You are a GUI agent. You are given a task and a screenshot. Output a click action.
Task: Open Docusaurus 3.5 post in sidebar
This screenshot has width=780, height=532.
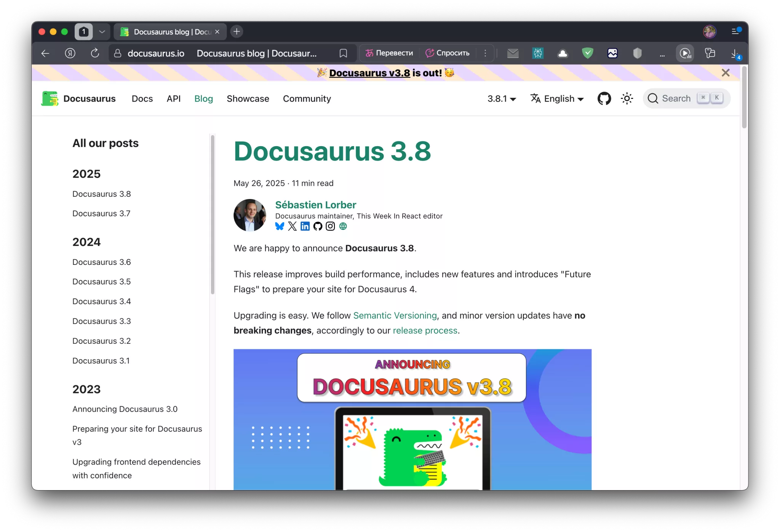pos(102,282)
